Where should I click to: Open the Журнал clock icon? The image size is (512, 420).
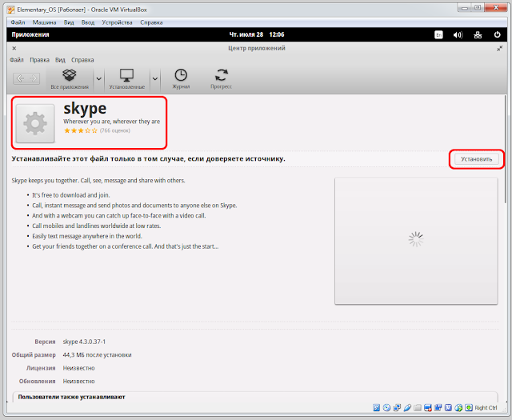point(181,75)
